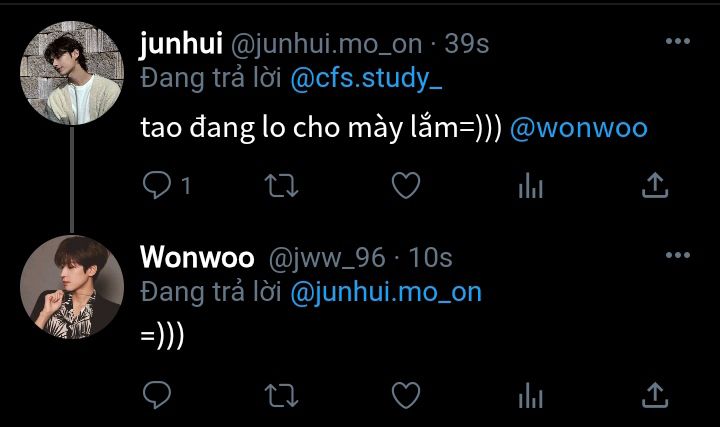The height and width of the screenshot is (427, 720).
Task: View analytics for Wonwoo's tweet
Action: [531, 395]
